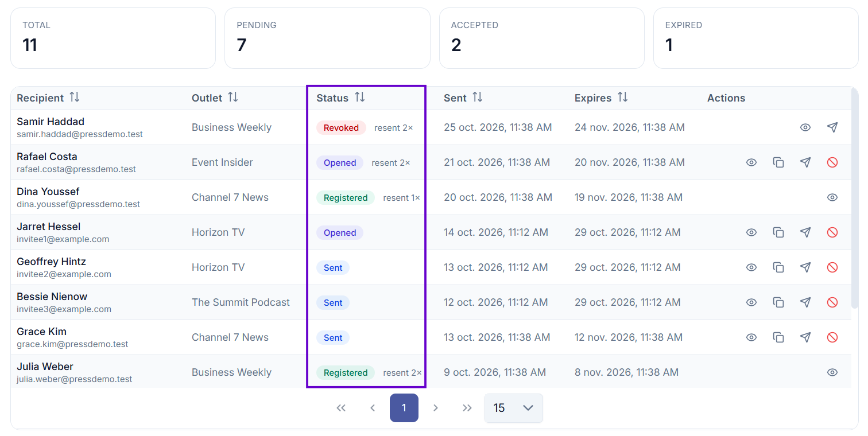Sort table by Expires column
This screenshot has height=436, width=868.
click(x=622, y=98)
